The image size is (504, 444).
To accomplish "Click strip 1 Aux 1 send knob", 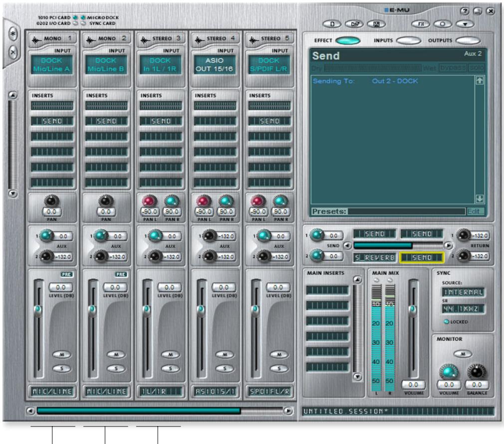I will tap(46, 235).
